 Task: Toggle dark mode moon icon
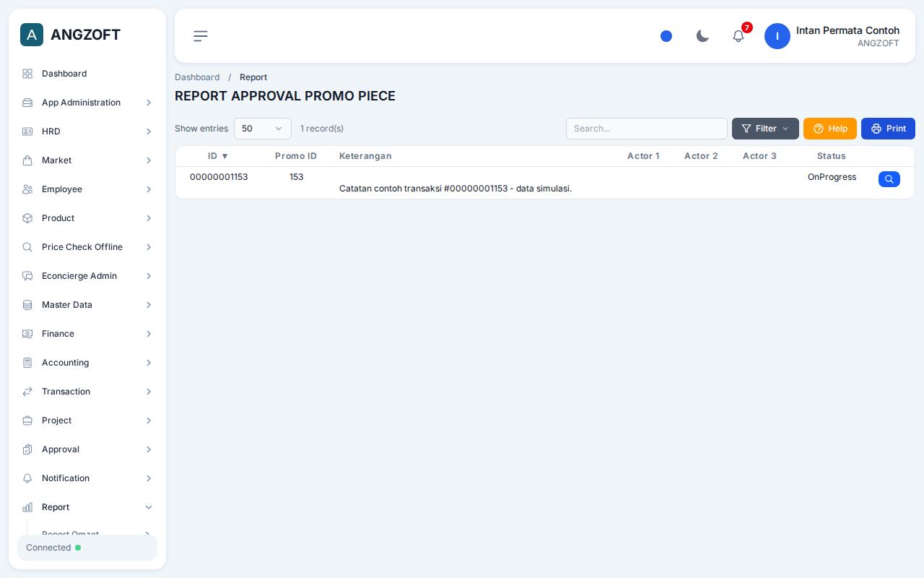pyautogui.click(x=702, y=36)
